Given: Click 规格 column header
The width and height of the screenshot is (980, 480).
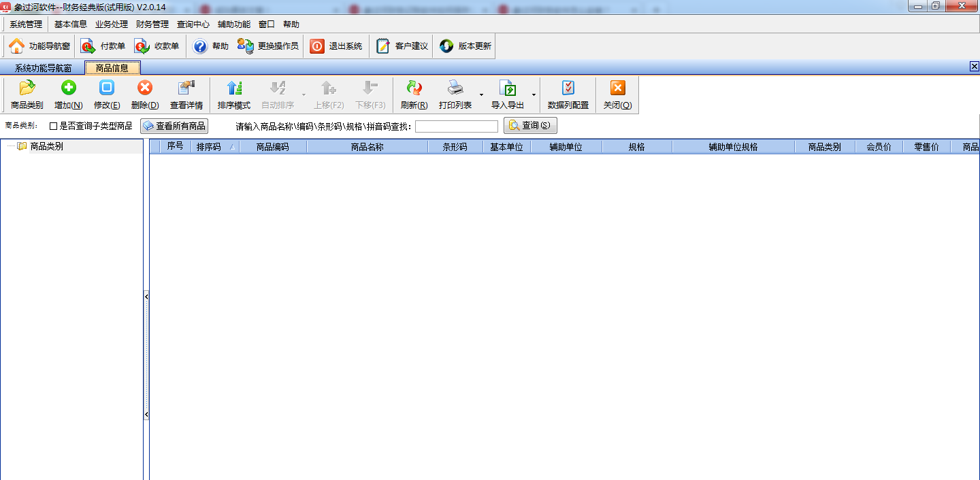Looking at the screenshot, I should click(637, 147).
